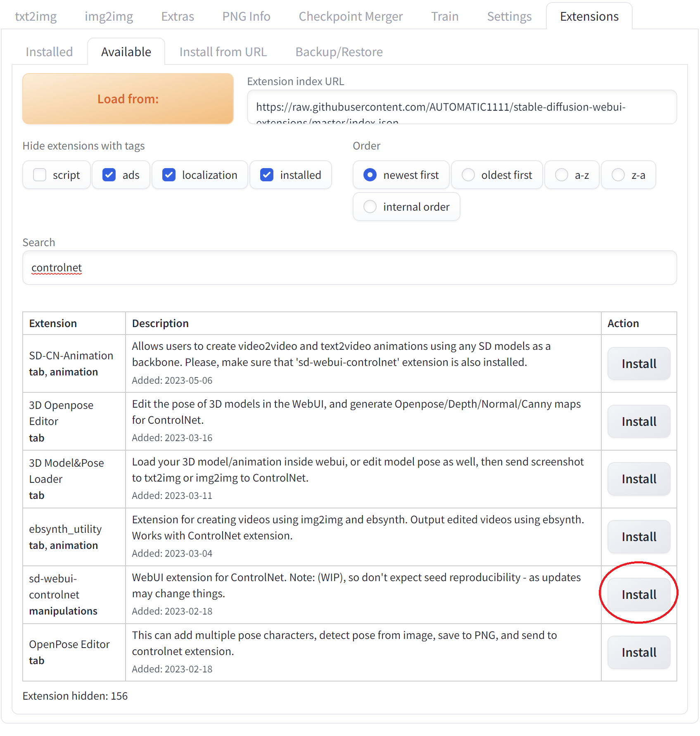This screenshot has width=700, height=736.
Task: Click the Search field containing controlnet
Action: pyautogui.click(x=349, y=268)
